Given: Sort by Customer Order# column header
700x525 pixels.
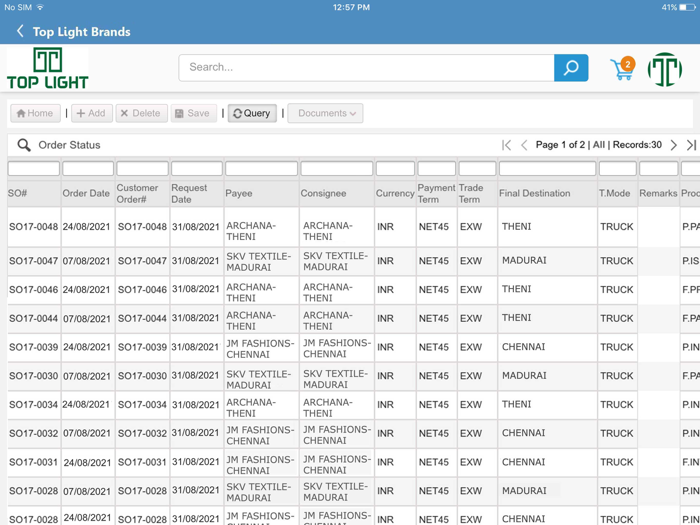Looking at the screenshot, I should point(138,193).
